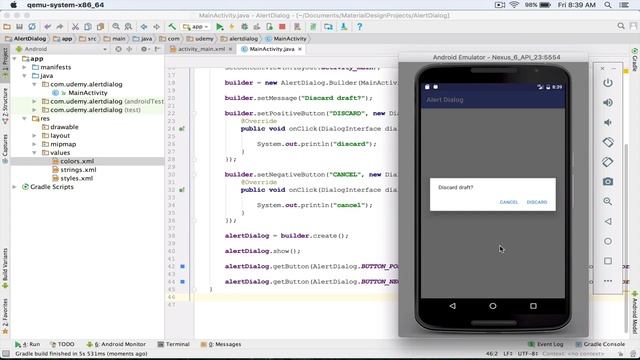Expand the manifests folder
The image size is (640, 360).
tap(24, 67)
